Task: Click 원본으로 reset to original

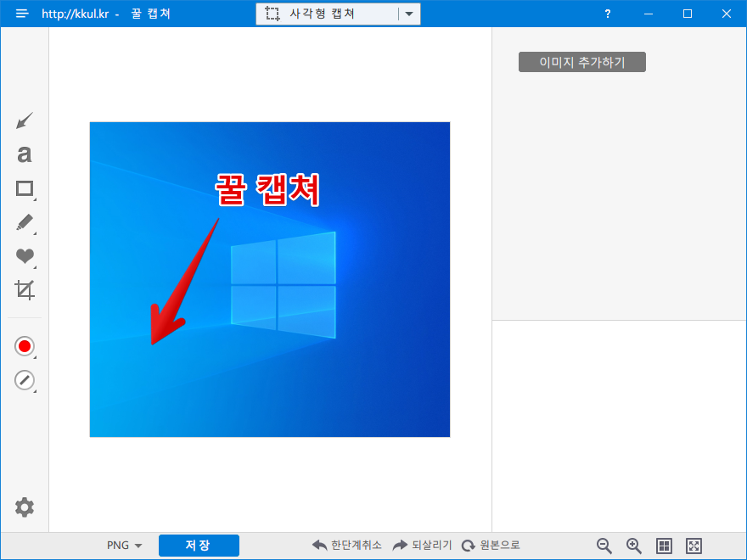Action: click(491, 546)
